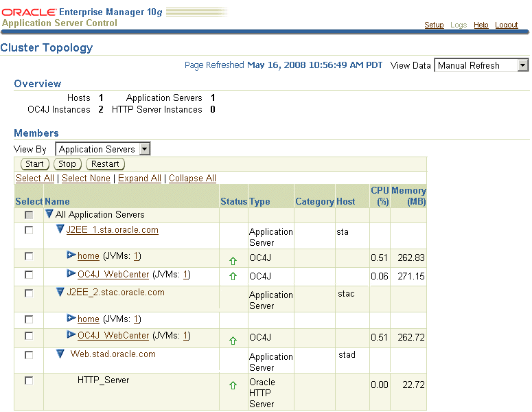Collapse the J2EE_1.sta.oracle.com node

(60, 229)
